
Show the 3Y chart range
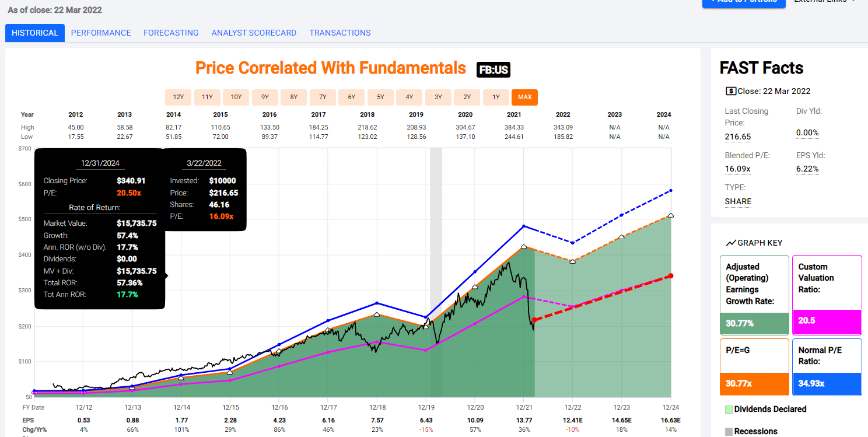coord(438,97)
